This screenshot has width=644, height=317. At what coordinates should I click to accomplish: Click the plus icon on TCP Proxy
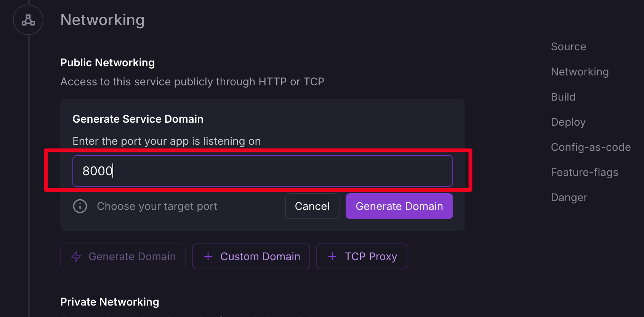(332, 256)
